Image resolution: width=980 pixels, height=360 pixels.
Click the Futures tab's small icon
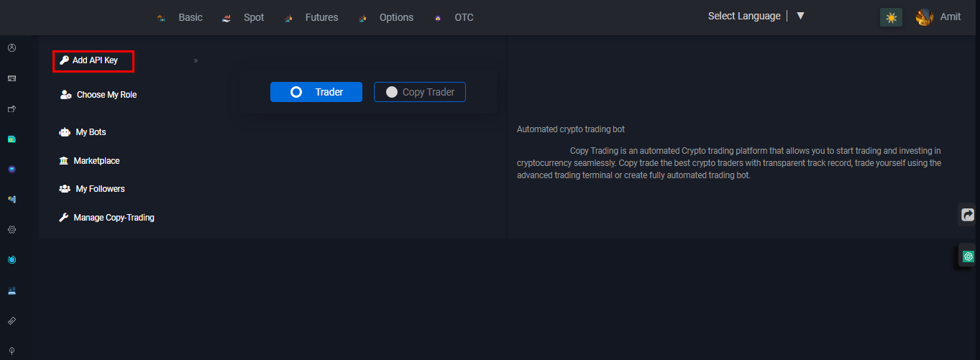click(288, 18)
